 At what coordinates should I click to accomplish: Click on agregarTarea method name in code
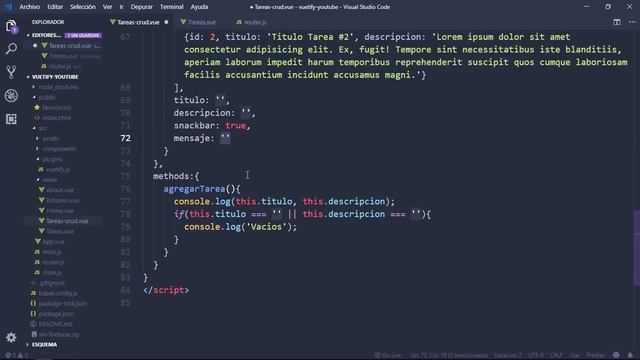click(x=194, y=189)
